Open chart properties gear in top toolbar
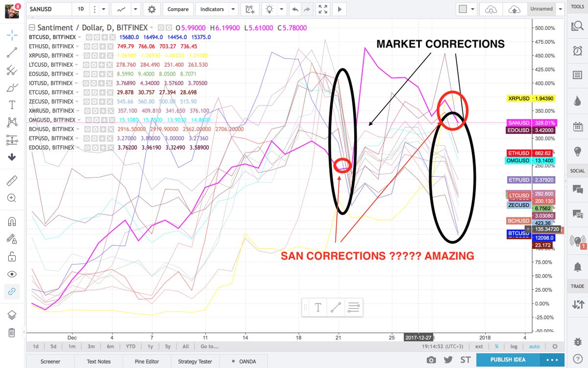 tap(152, 9)
